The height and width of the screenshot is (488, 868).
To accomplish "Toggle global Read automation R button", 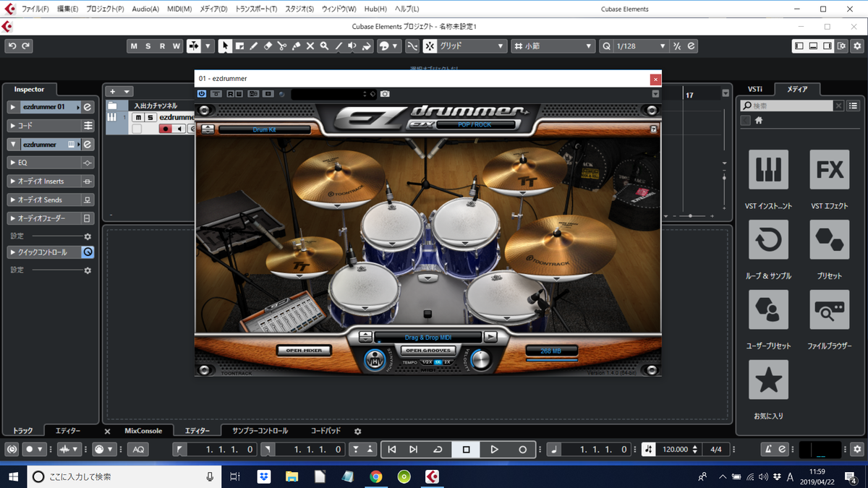I will [162, 46].
